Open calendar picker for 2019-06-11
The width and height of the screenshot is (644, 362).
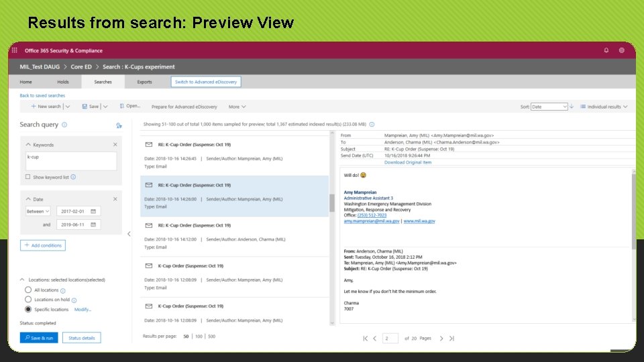[x=93, y=225]
